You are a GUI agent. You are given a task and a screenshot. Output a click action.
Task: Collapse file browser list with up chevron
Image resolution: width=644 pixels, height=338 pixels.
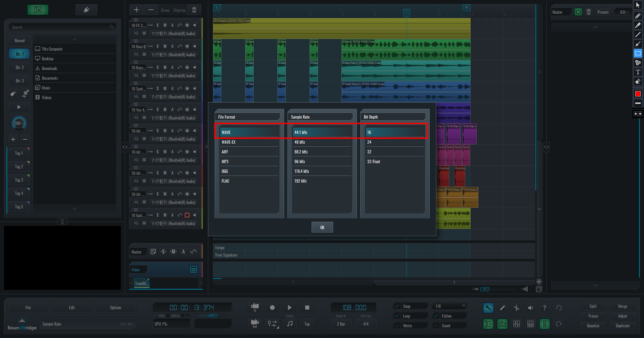coord(74,40)
